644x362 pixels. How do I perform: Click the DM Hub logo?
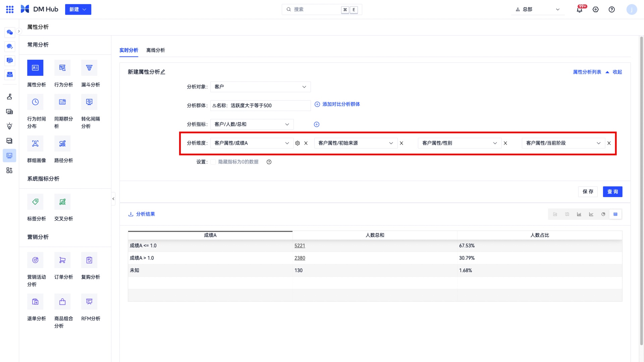40,9
